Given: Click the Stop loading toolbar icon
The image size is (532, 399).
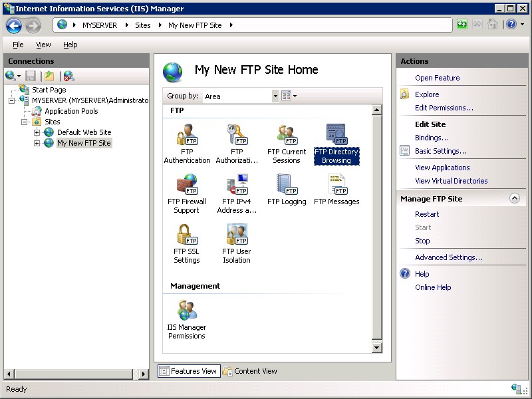Looking at the screenshot, I should coord(477,25).
